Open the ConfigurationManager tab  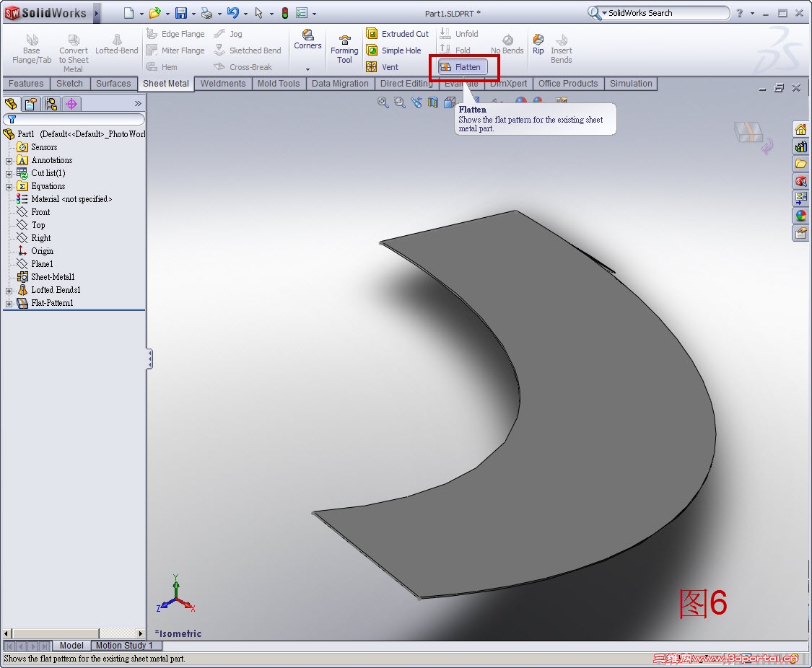tap(51, 104)
